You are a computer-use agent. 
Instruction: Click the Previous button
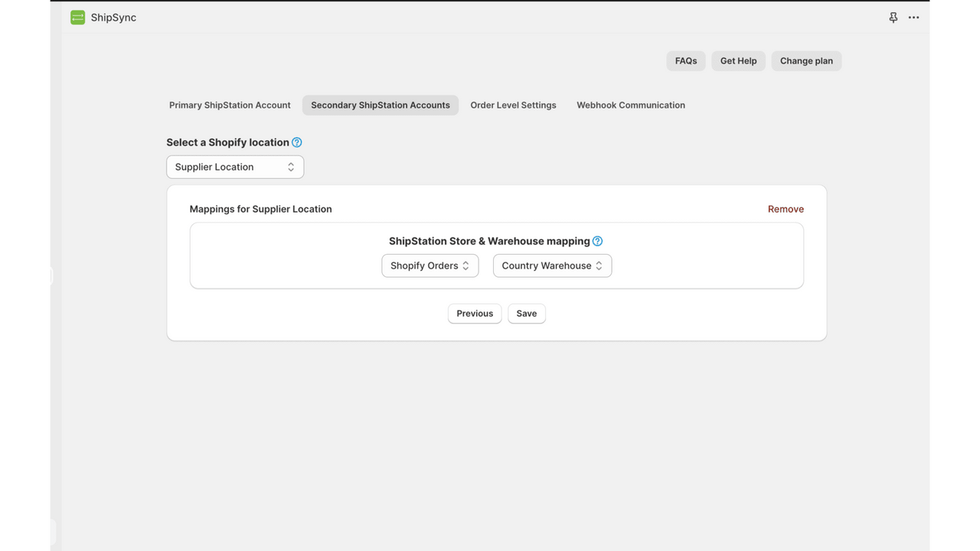point(475,314)
